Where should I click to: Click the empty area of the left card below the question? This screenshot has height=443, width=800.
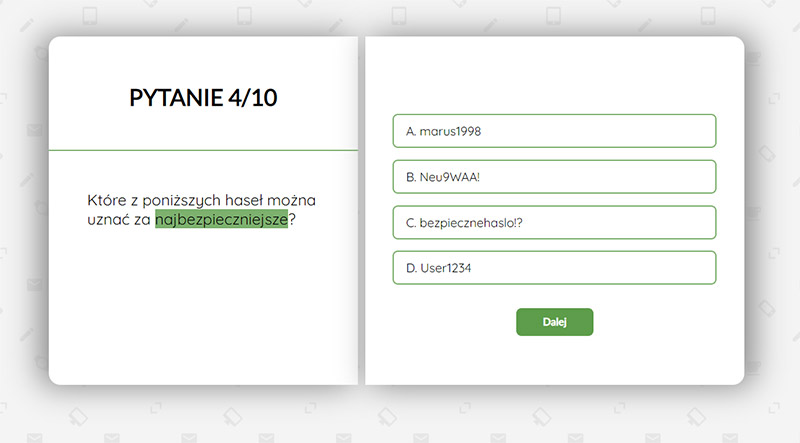(x=203, y=306)
